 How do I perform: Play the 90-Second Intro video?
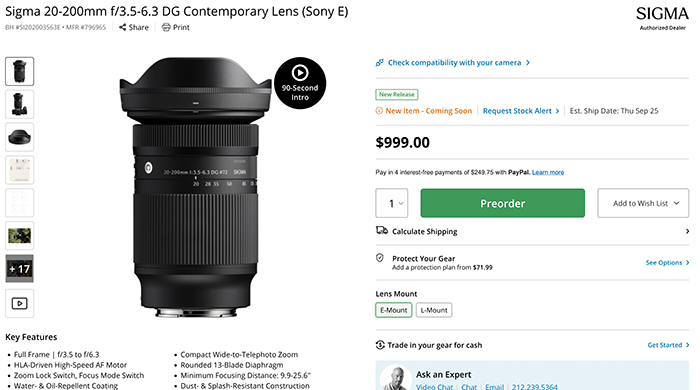pyautogui.click(x=300, y=83)
